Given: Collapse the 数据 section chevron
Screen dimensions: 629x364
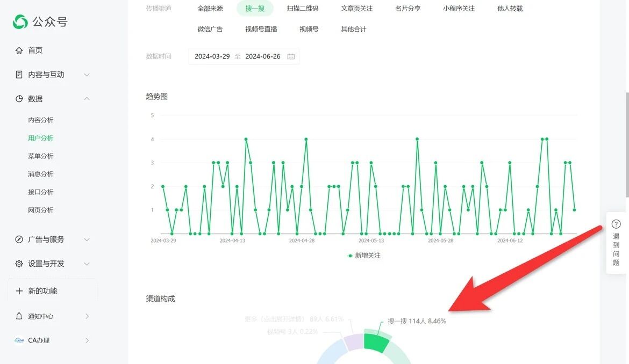Looking at the screenshot, I should pos(87,98).
